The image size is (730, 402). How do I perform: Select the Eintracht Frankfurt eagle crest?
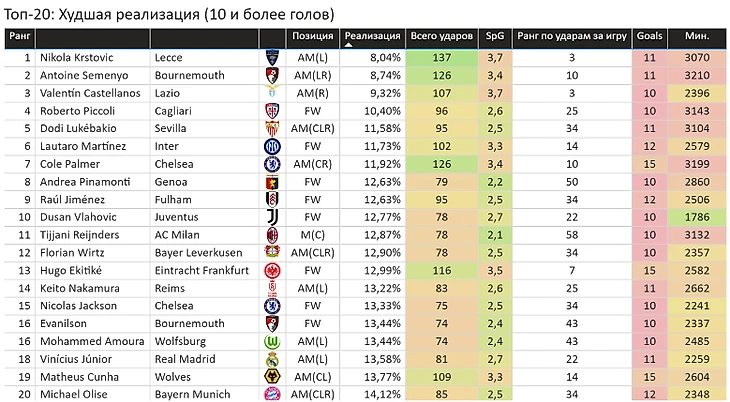(x=272, y=271)
